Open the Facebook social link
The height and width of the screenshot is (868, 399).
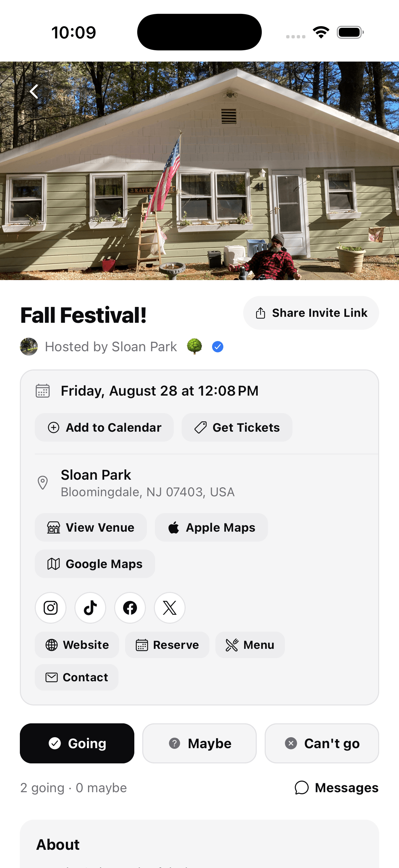[x=130, y=607]
